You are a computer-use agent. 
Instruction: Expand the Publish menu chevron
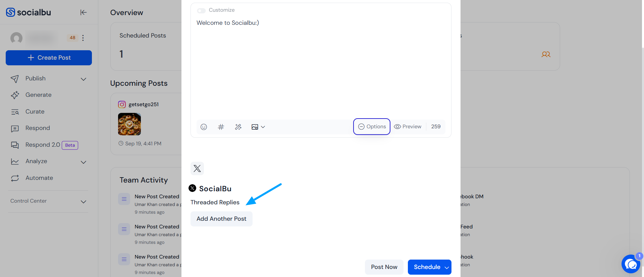tap(84, 79)
